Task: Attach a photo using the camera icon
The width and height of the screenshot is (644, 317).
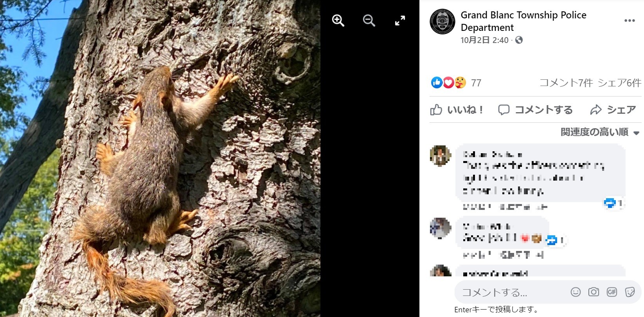Action: coord(594,292)
